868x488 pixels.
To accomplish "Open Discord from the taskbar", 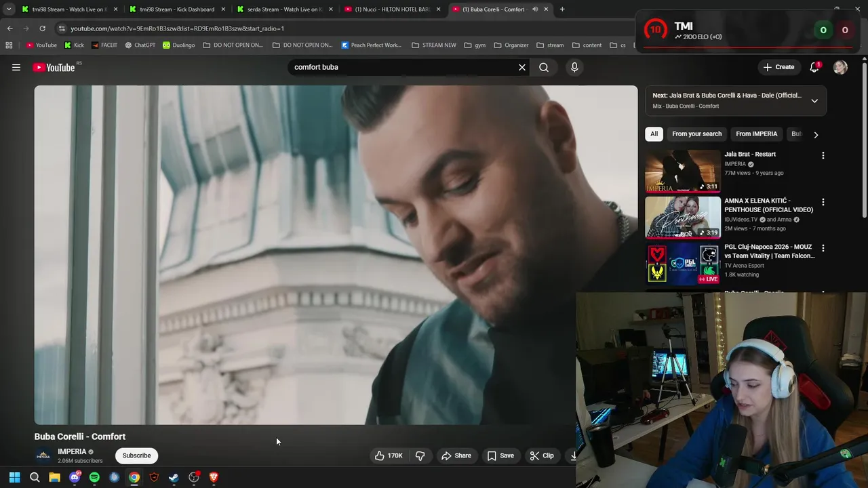I will (75, 477).
